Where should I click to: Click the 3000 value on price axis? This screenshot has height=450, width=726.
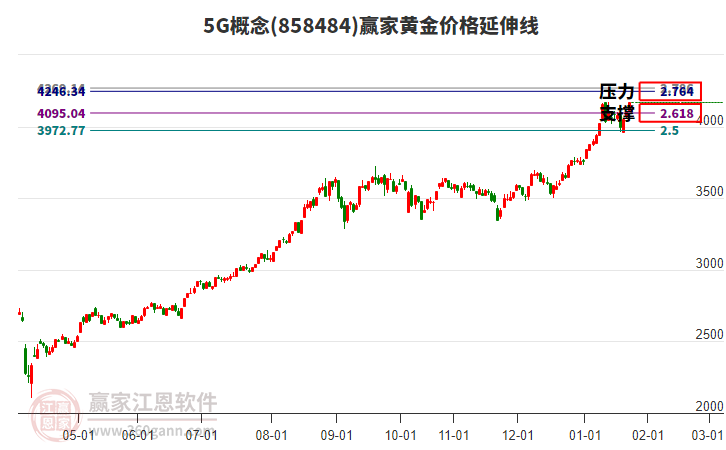tap(709, 263)
